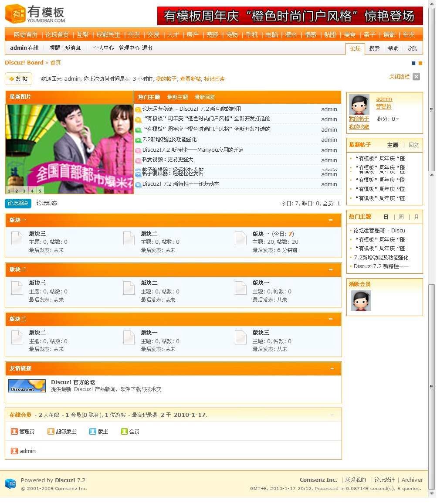The image size is (437, 504).
Task: Switch to the 论坛动态 tab
Action: [47, 203]
